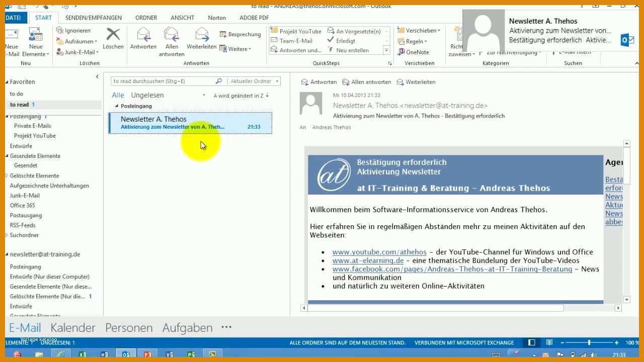Viewport: 644px width, 362px height.
Task: Reply with a Besprechung
Action: tap(240, 34)
